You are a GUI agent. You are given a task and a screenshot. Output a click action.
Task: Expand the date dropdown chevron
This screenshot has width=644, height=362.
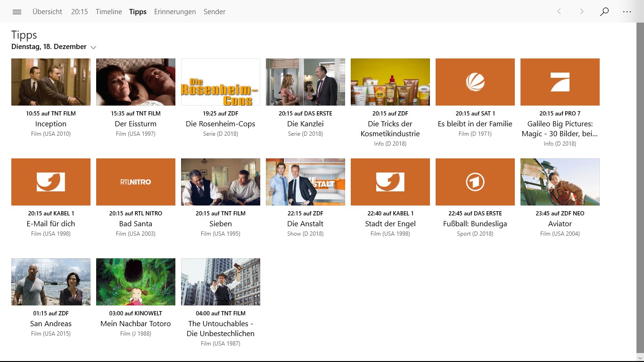[x=93, y=47]
